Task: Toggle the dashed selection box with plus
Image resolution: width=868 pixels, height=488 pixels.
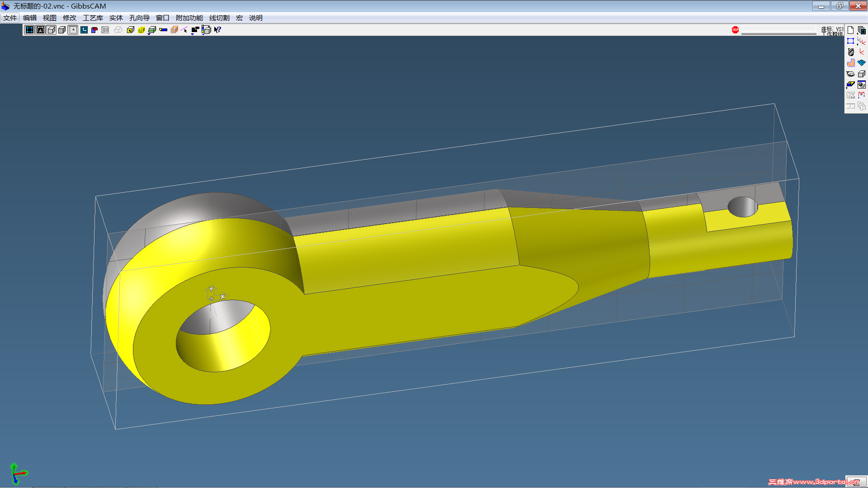Action: click(73, 30)
